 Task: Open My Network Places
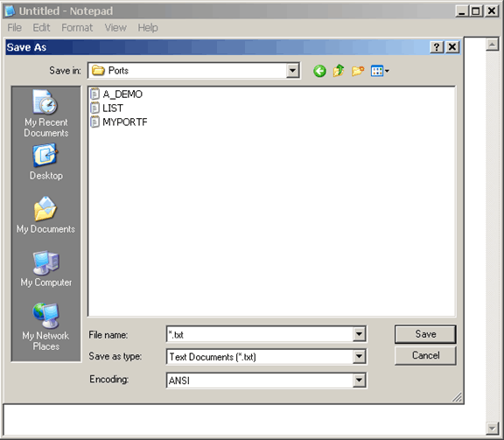click(46, 326)
